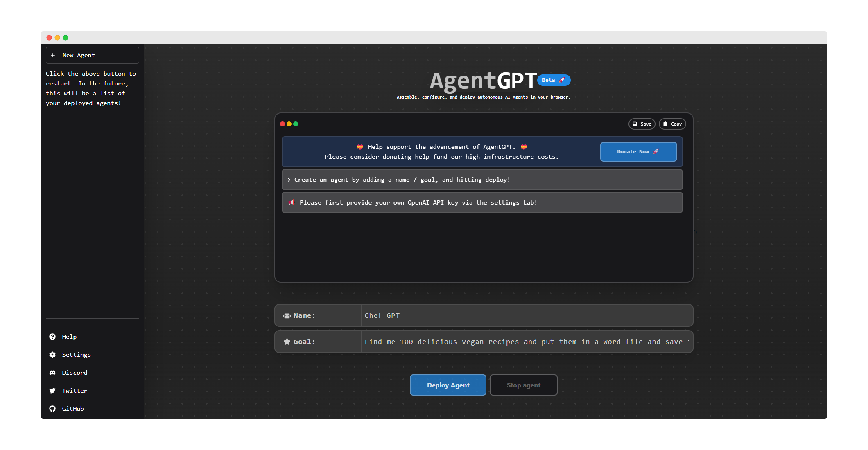Viewport: 868px width, 450px height.
Task: Copy the agent chat output
Action: (x=672, y=124)
